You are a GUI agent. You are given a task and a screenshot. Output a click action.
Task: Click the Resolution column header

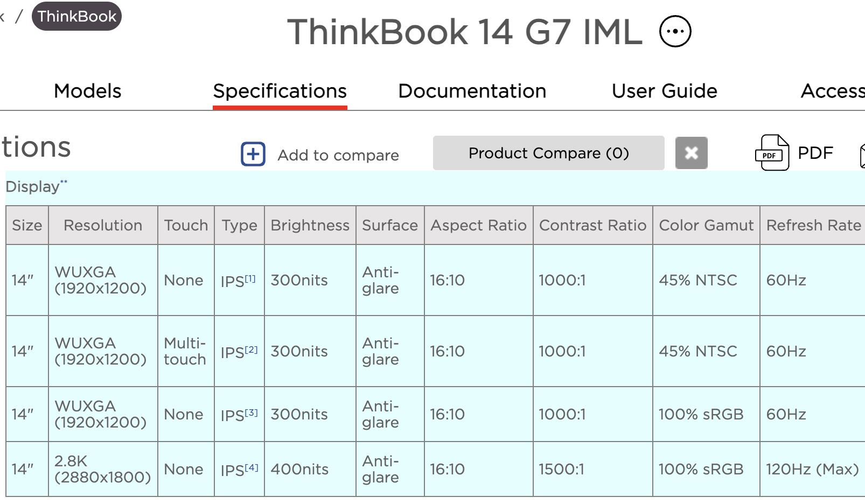[103, 225]
